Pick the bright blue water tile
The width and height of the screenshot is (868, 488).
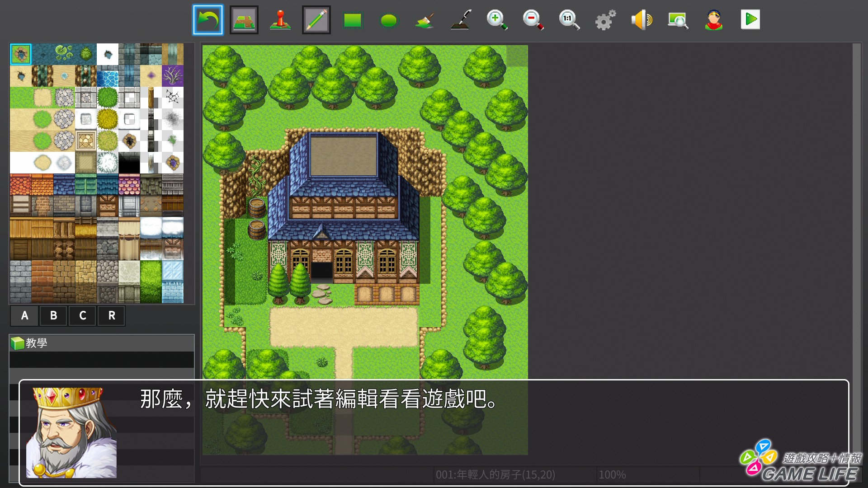click(x=108, y=76)
